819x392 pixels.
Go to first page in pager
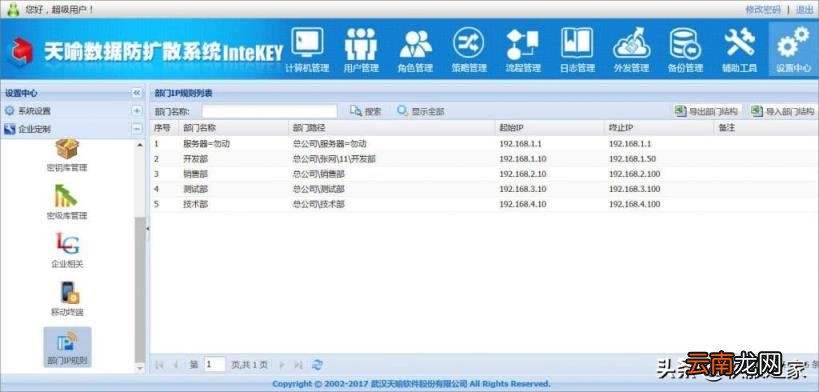click(159, 365)
